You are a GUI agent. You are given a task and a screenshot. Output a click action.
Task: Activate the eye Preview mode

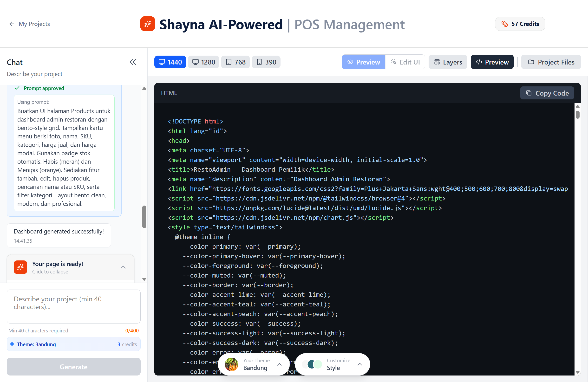tap(363, 62)
